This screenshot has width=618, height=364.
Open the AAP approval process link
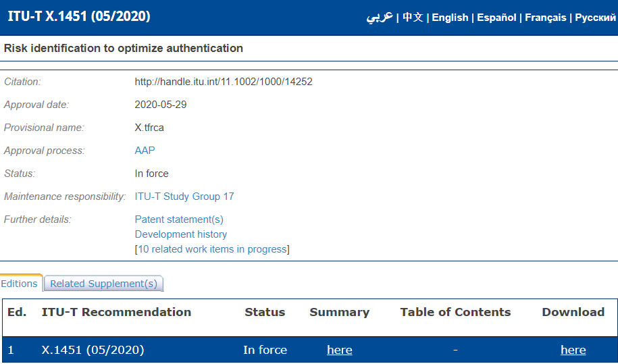[145, 151]
